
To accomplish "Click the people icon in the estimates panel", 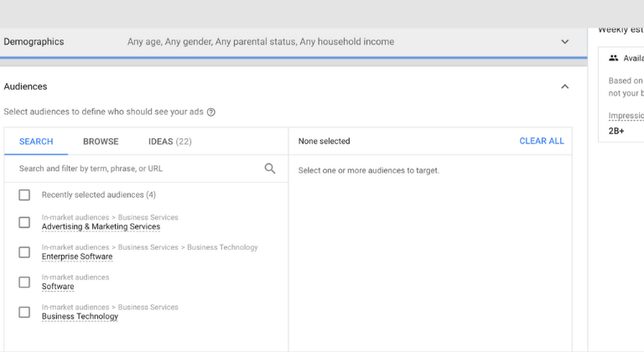I will [x=614, y=59].
